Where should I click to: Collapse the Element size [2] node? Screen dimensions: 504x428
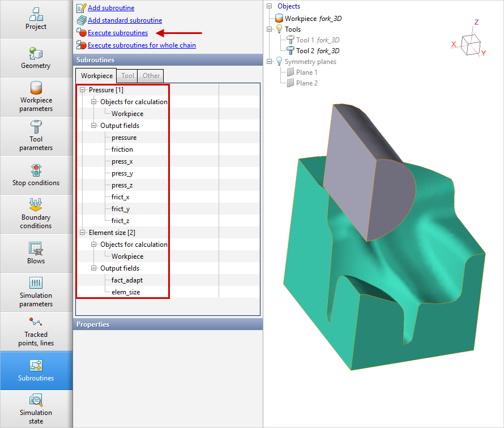tap(83, 233)
